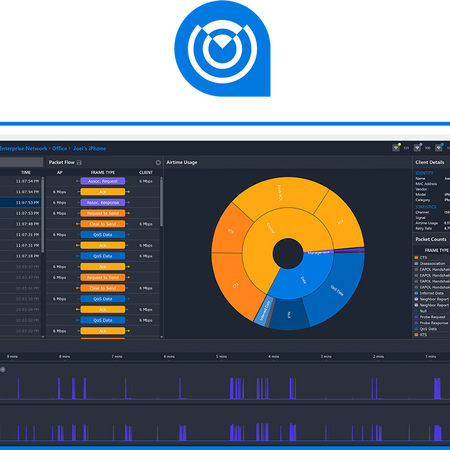Click the CTS outer chart segment
The width and height of the screenshot is (450, 450).
tap(235, 285)
